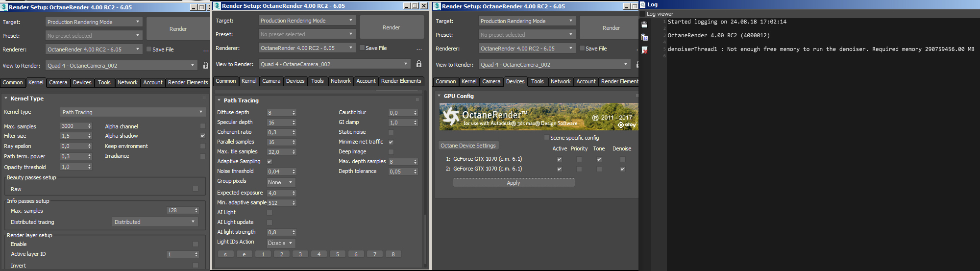
Task: Enable Irradiance checkbox
Action: [x=203, y=156]
